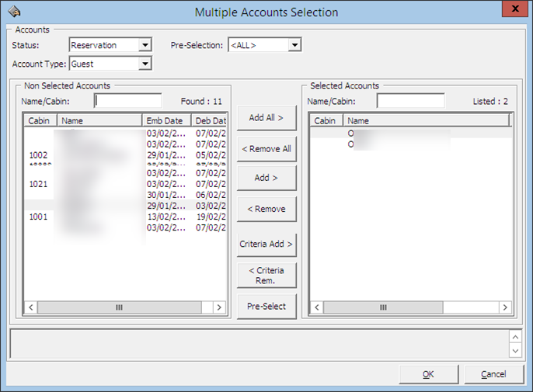
Task: Open the Status dropdown showing Reservation
Action: (110, 45)
